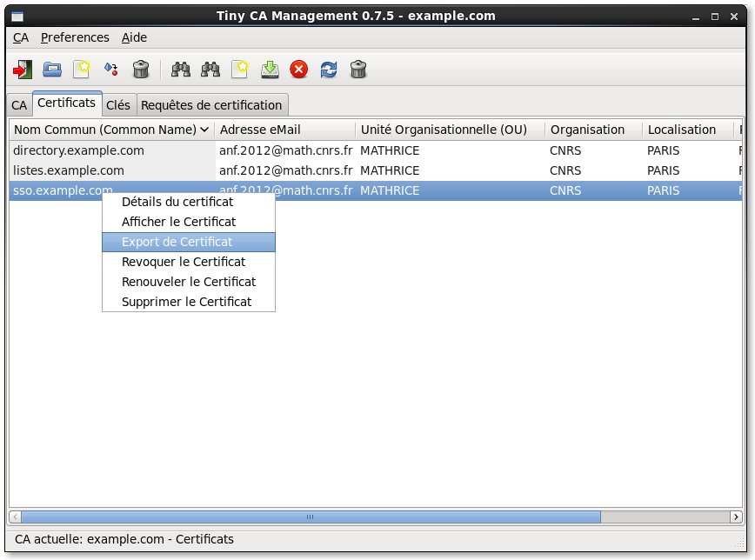Click the second binoculars icon

(x=210, y=70)
